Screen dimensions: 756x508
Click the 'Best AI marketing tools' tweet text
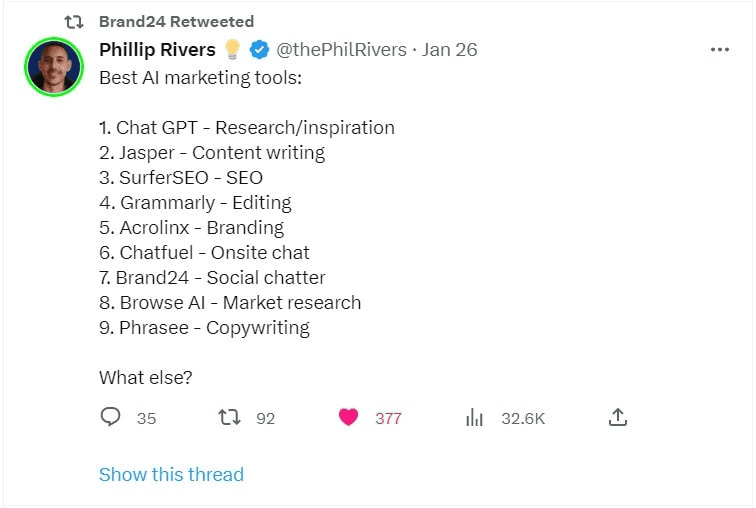click(201, 78)
